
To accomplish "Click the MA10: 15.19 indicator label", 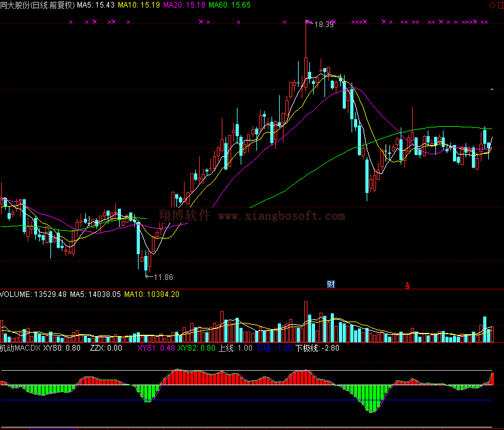I will [139, 5].
